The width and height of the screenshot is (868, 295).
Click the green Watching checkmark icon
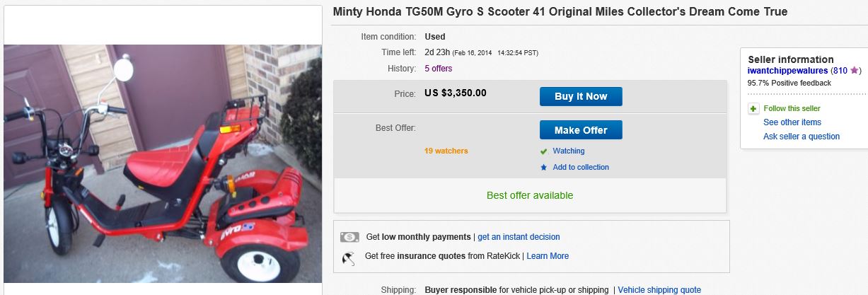[x=543, y=151]
